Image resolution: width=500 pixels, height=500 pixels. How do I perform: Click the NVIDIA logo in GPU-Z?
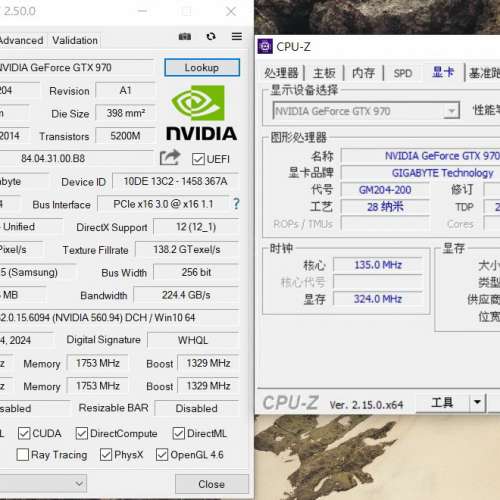pyautogui.click(x=202, y=112)
